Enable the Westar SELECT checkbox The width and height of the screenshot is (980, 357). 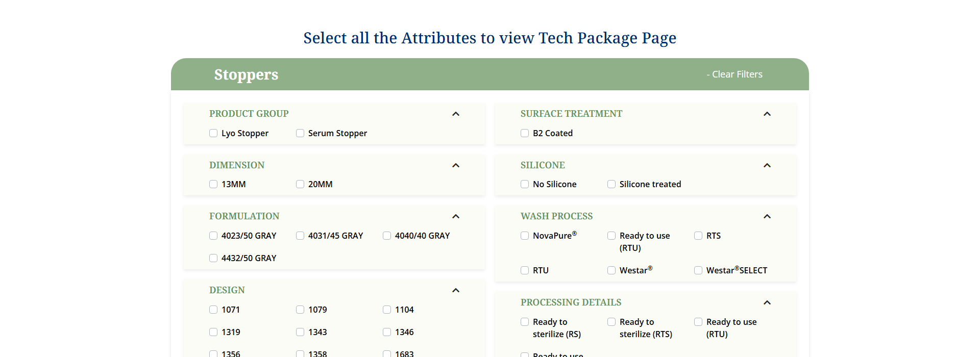coord(698,270)
